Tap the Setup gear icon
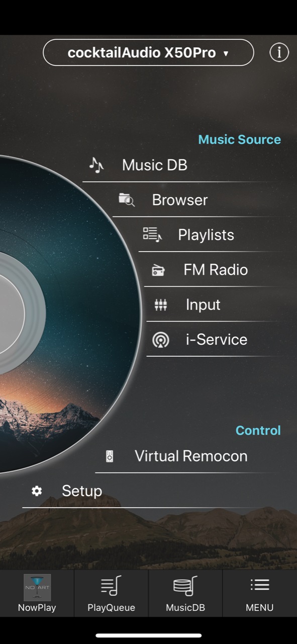Viewport: 297px width, 644px height. (37, 491)
